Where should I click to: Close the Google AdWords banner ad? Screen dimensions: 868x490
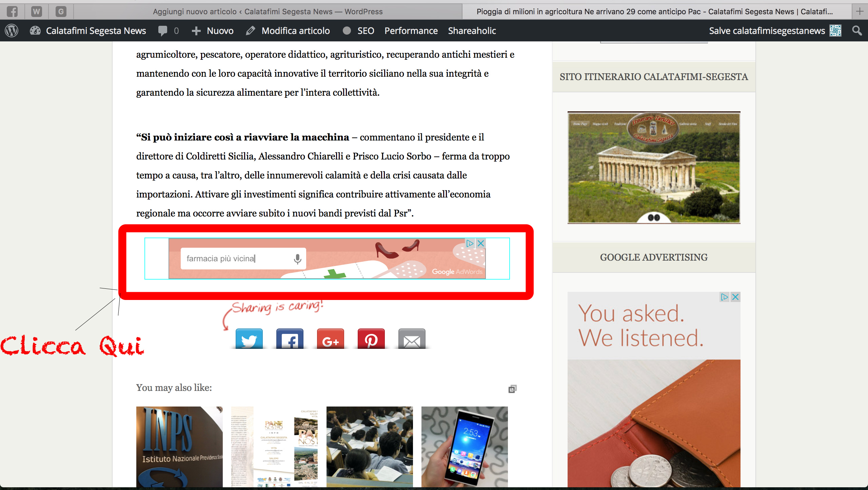coord(481,243)
